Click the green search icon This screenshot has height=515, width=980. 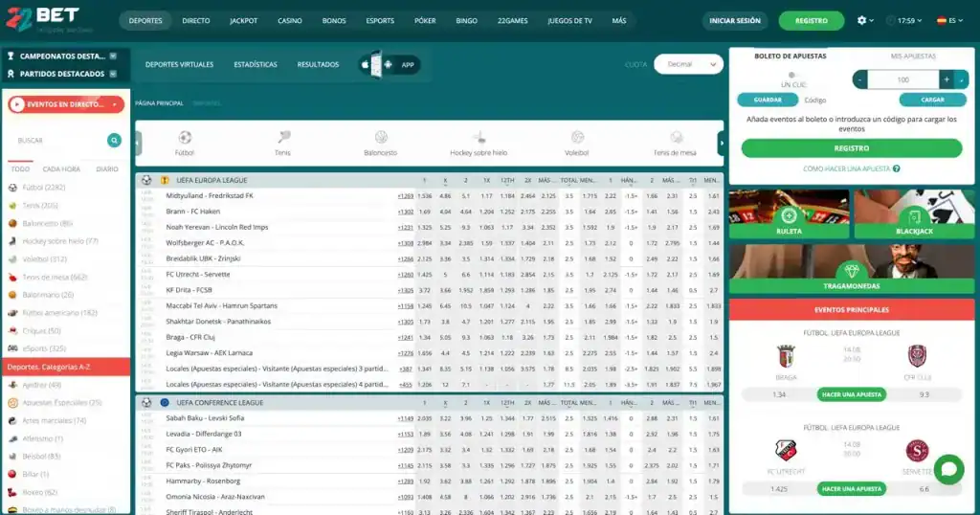(114, 140)
